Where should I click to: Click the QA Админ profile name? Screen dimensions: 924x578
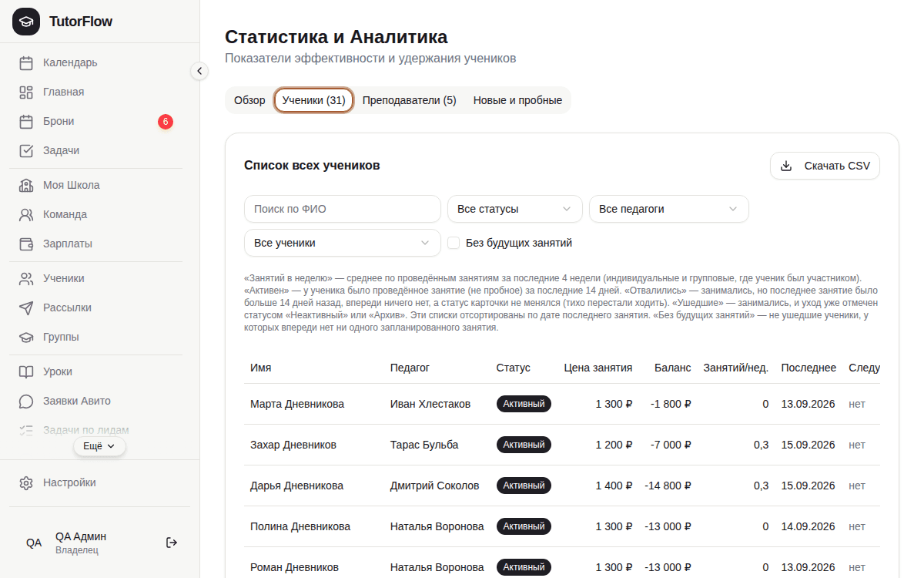(x=81, y=536)
